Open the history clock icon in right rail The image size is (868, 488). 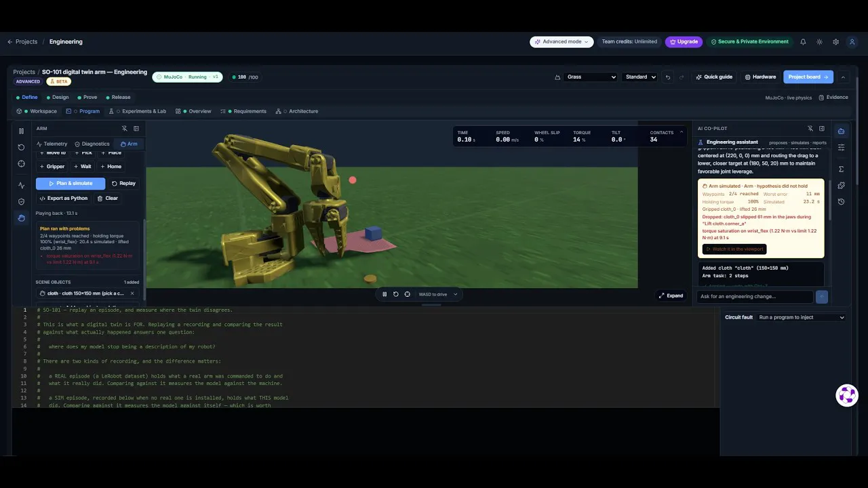[x=841, y=201]
